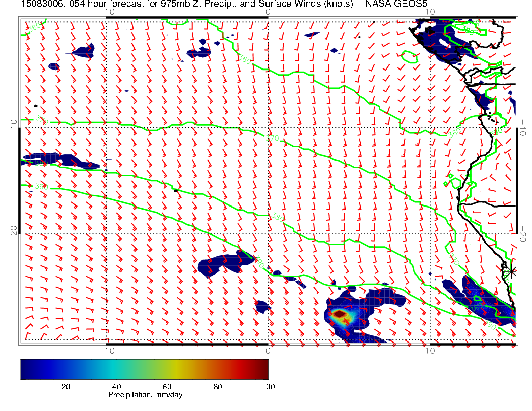The height and width of the screenshot is (411, 532).
Task: Click the top axis longitude label 10
Action: click(x=429, y=11)
